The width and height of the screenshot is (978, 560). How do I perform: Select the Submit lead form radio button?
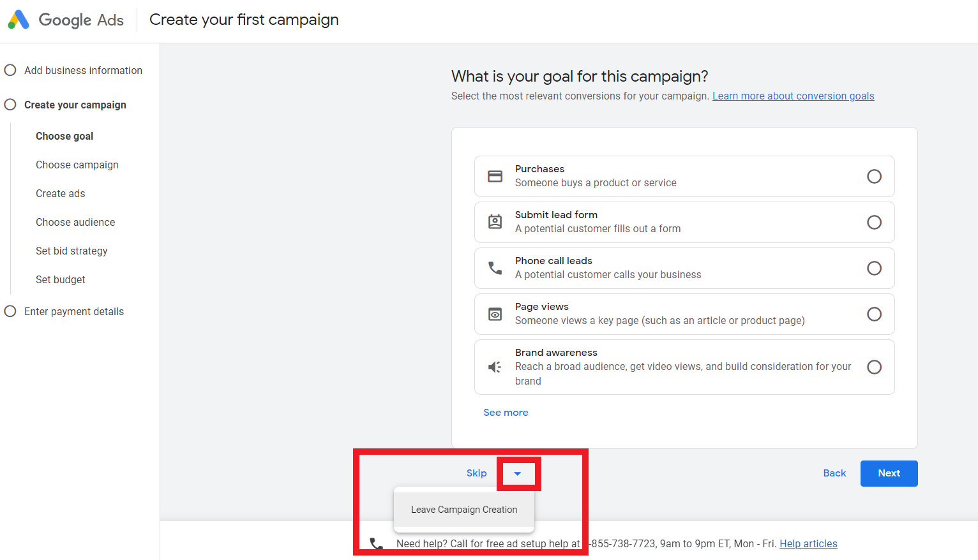pos(874,222)
